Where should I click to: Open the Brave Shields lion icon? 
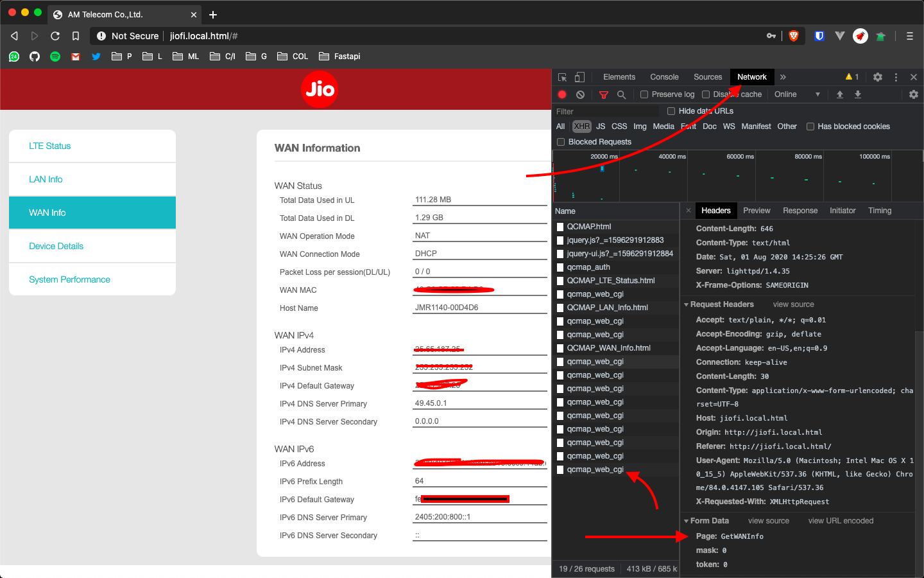tap(794, 36)
